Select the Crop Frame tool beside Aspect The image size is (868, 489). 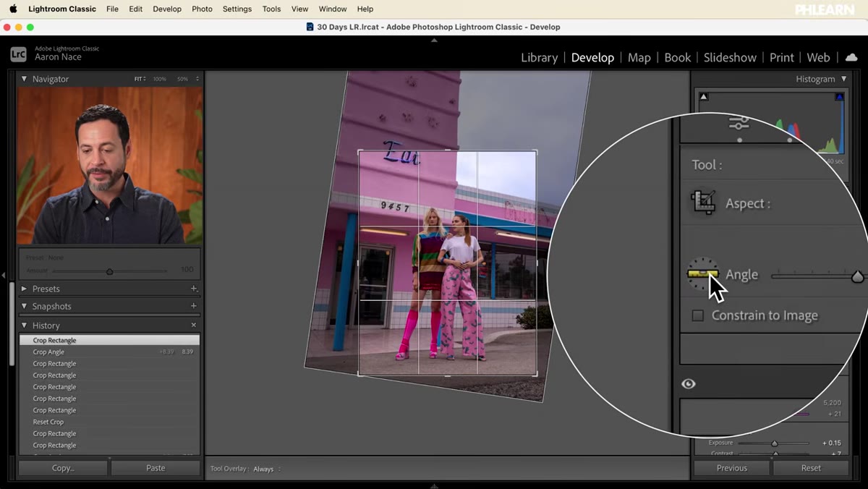pyautogui.click(x=703, y=203)
